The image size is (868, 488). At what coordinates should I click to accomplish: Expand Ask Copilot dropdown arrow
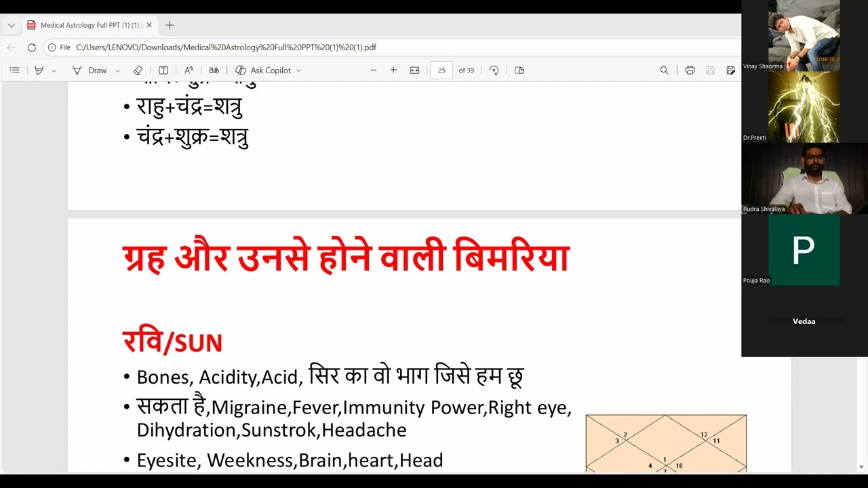(x=298, y=70)
